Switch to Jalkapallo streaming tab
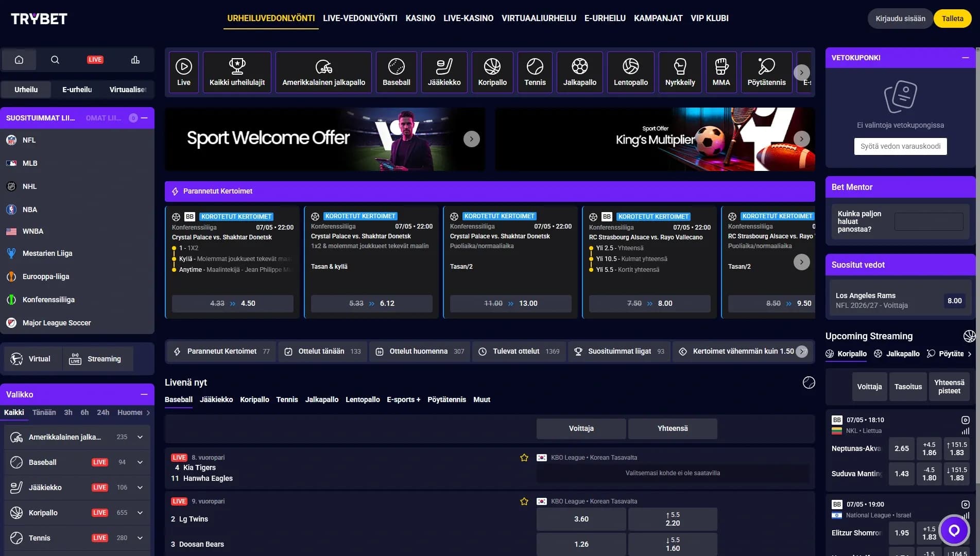The height and width of the screenshot is (556, 980). pos(897,354)
